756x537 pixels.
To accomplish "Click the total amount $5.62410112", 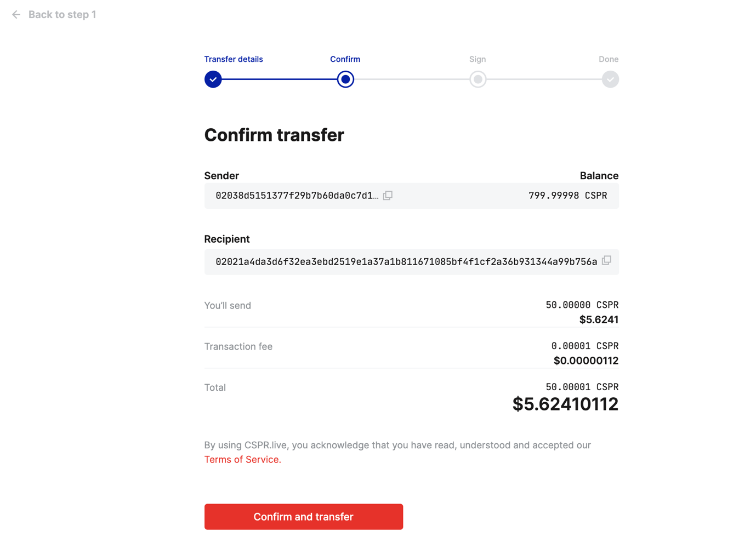I will point(565,404).
